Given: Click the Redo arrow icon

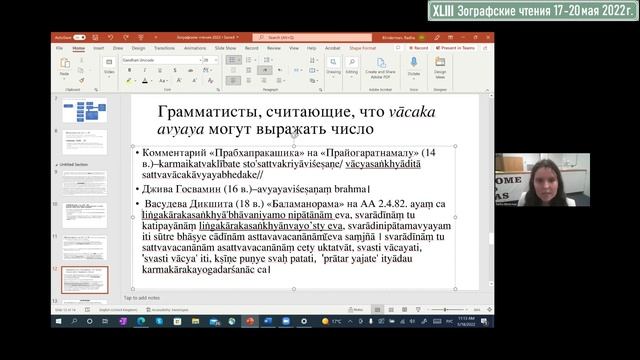Looking at the screenshot, I should [x=126, y=37].
